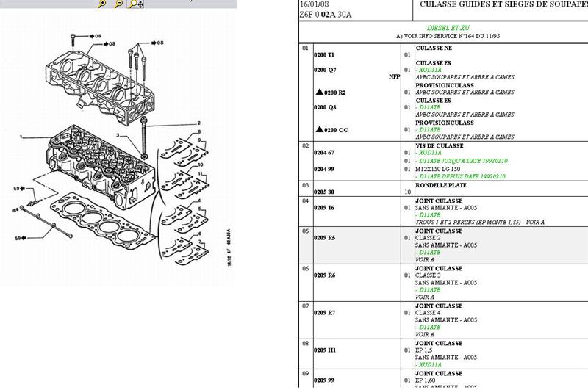
Task: Click the 16/01/08 date
Action: pos(314,4)
